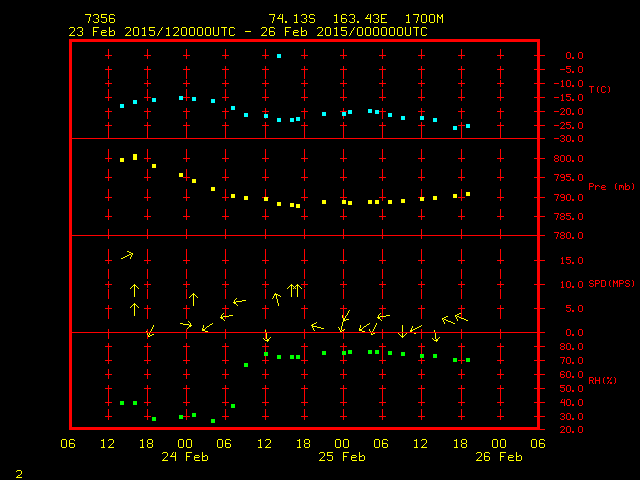
Task: Click the topmost yellow wind arrow
Action: [127, 256]
